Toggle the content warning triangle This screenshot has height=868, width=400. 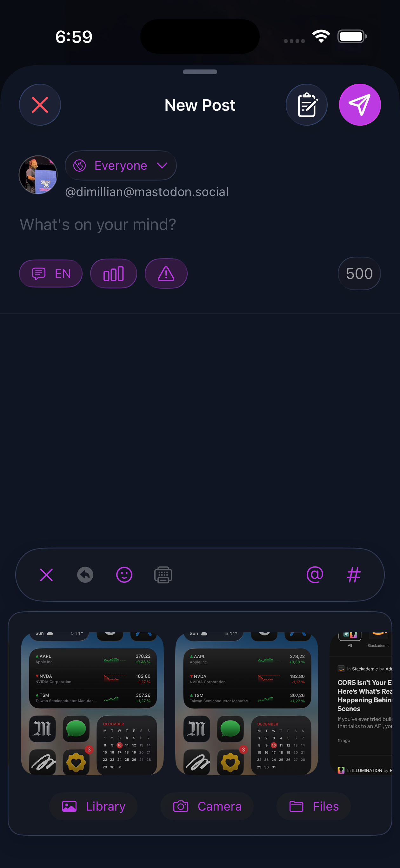point(166,273)
